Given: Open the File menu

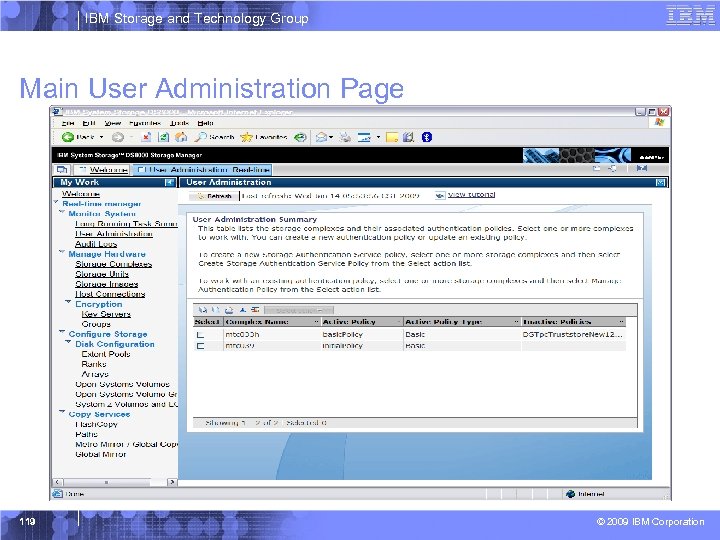Looking at the screenshot, I should tap(68, 123).
